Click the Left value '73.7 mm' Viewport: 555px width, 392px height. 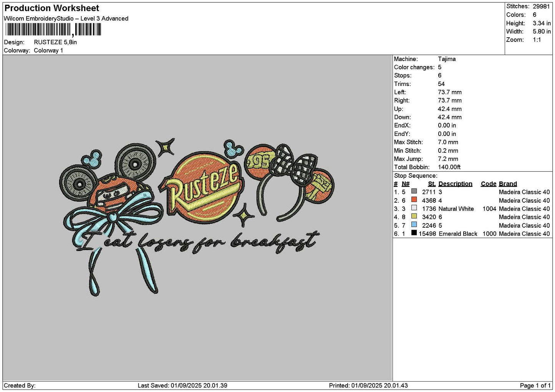(450, 92)
